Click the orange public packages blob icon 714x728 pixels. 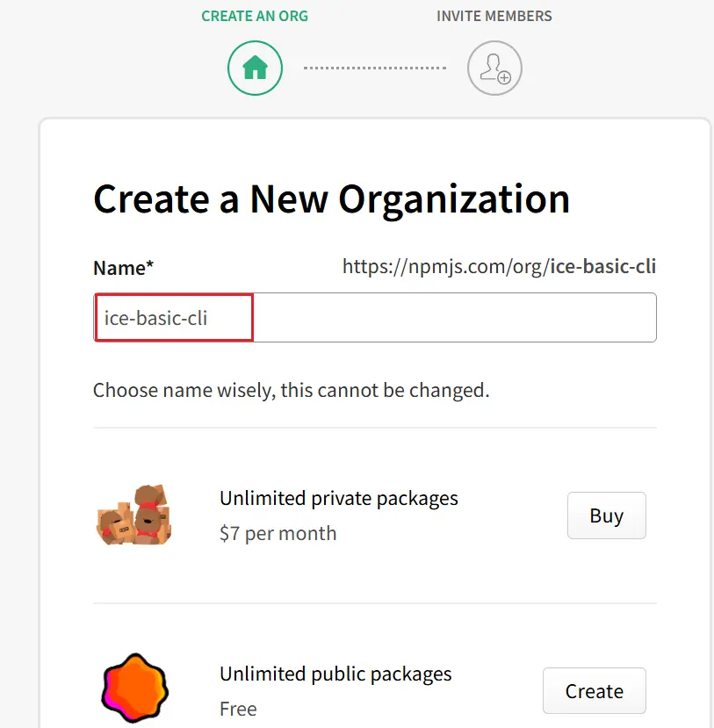[x=132, y=689]
